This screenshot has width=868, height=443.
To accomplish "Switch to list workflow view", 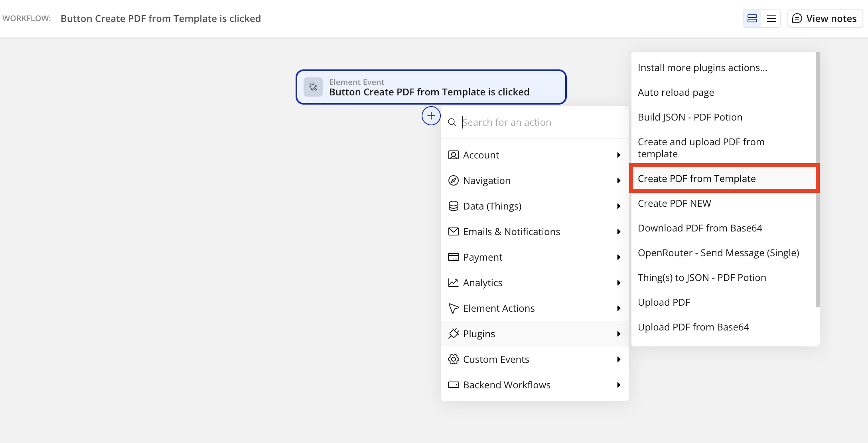I will point(771,18).
